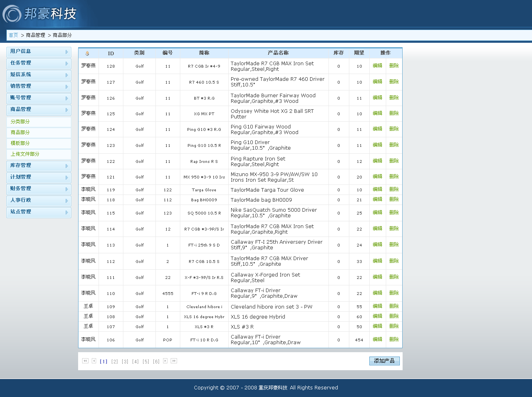
Task: Edit product ID 123
Action: point(377,145)
